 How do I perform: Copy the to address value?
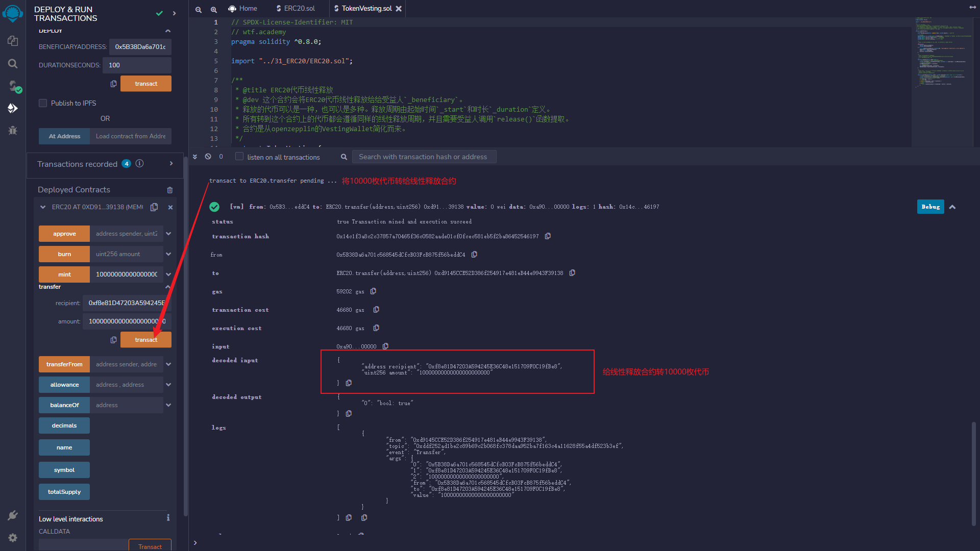(572, 273)
